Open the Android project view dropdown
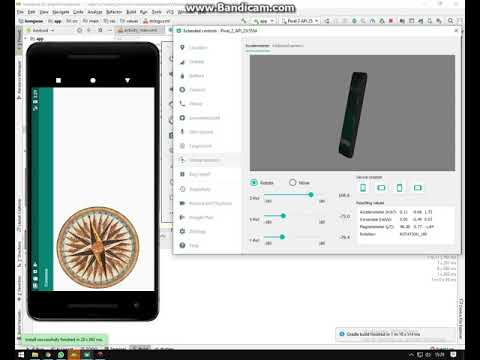Image resolution: width=480 pixels, height=360 pixels. 40,30
